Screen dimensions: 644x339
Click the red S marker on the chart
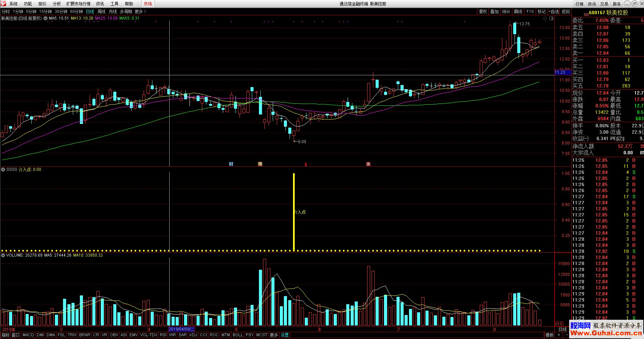(306, 164)
